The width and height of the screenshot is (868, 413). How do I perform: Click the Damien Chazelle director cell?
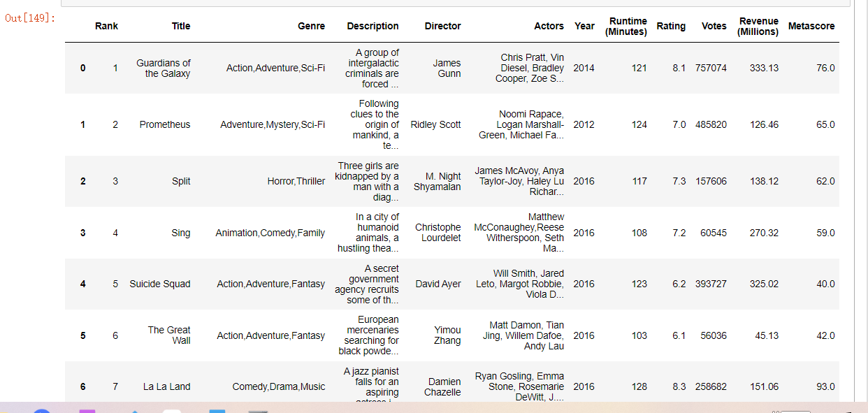point(442,387)
